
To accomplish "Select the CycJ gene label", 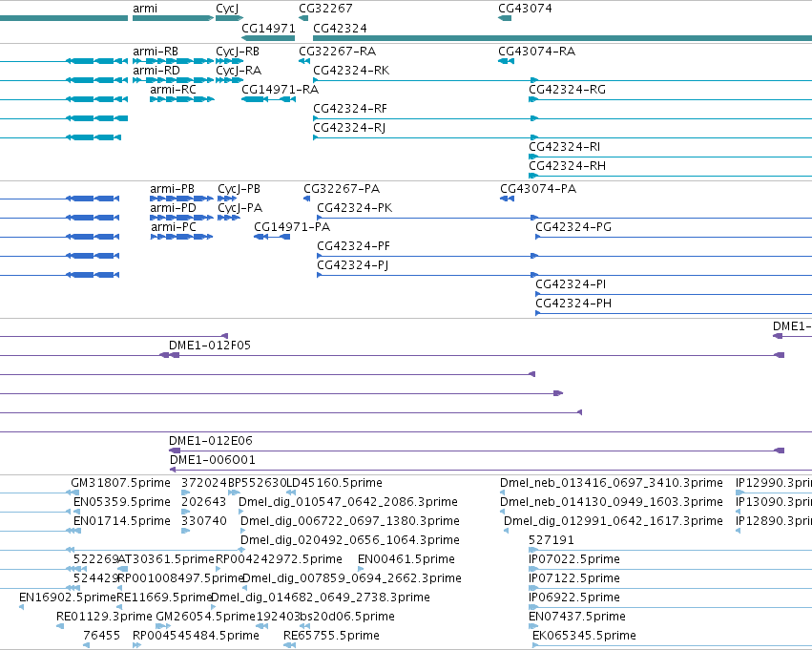I will (x=227, y=9).
